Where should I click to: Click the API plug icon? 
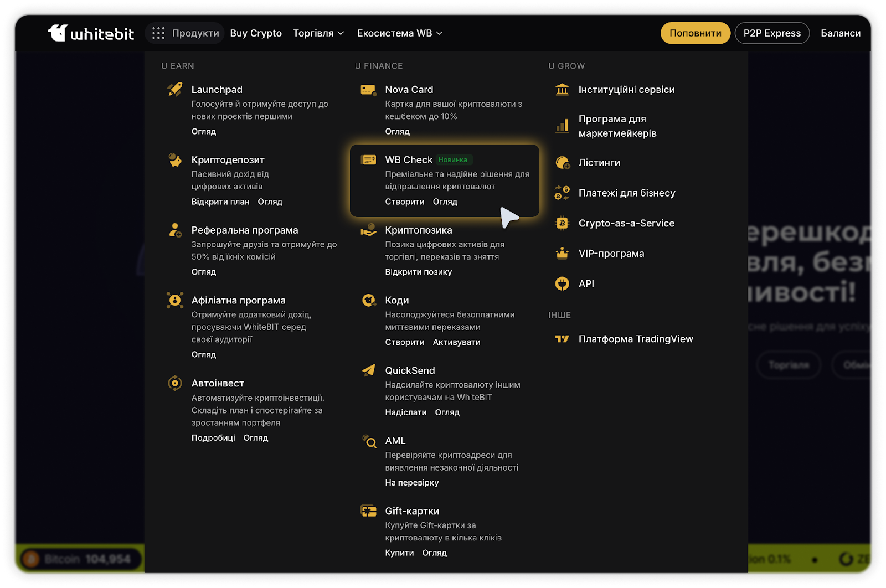pos(562,283)
